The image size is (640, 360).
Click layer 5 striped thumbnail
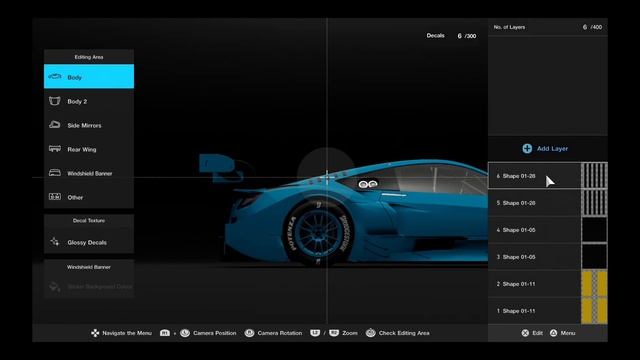point(594,203)
